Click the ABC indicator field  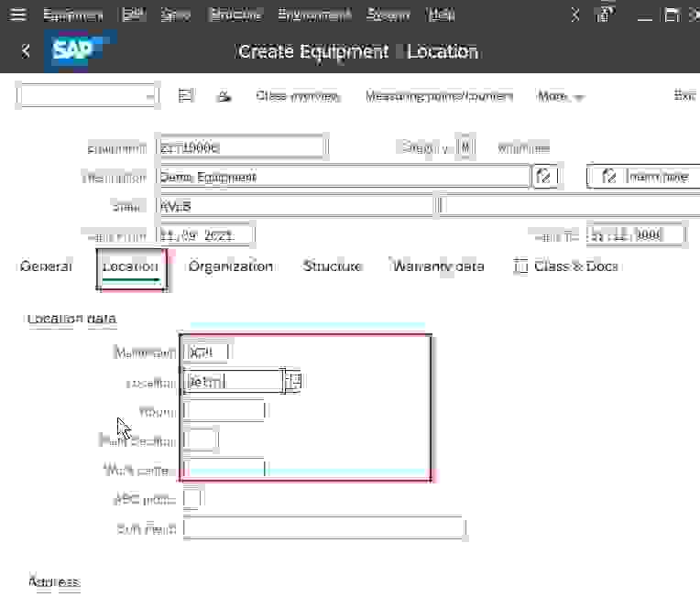coord(192,498)
